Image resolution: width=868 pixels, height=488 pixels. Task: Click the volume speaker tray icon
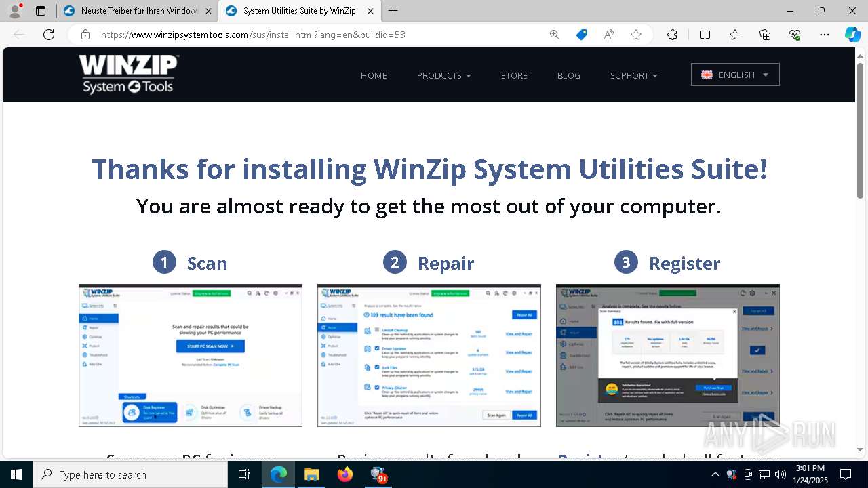[781, 474]
